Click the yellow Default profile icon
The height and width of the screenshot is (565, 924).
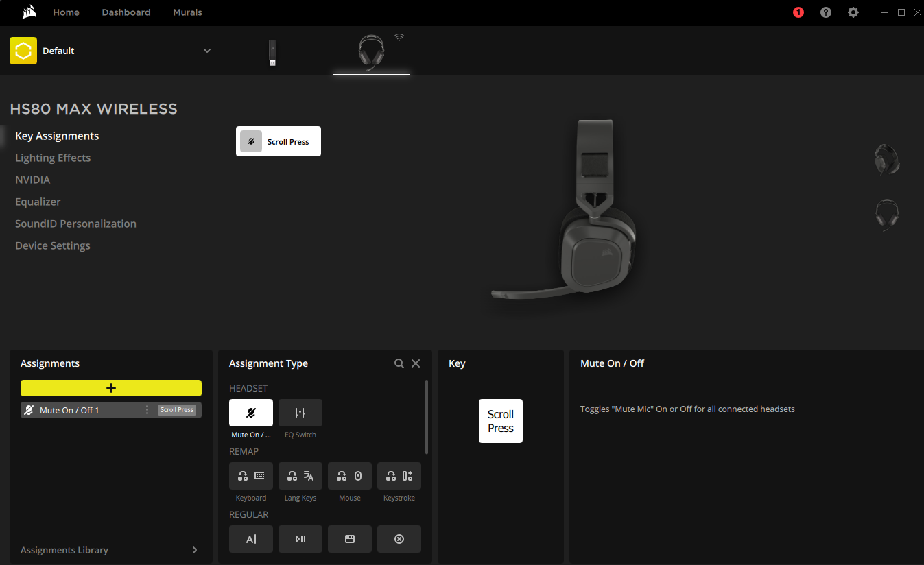tap(23, 51)
